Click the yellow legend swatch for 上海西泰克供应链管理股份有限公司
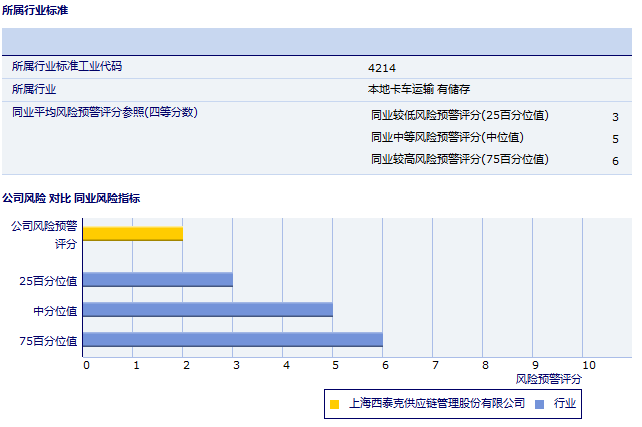 335,405
